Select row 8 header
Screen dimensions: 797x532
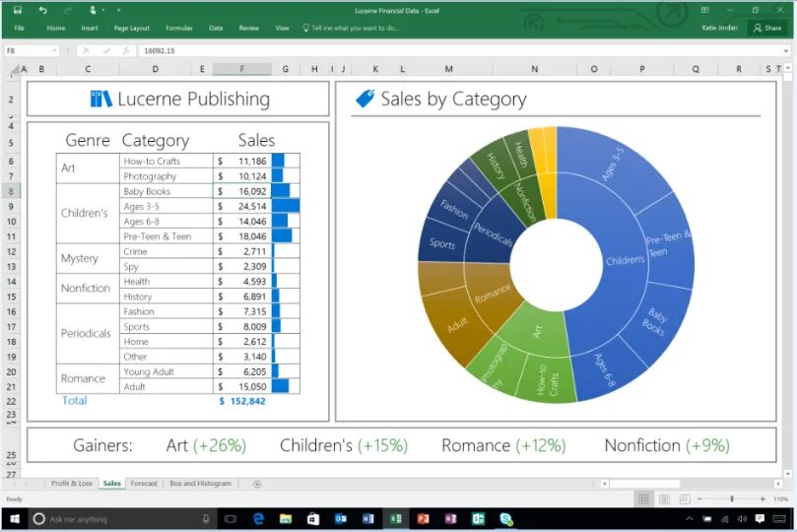pos(11,191)
